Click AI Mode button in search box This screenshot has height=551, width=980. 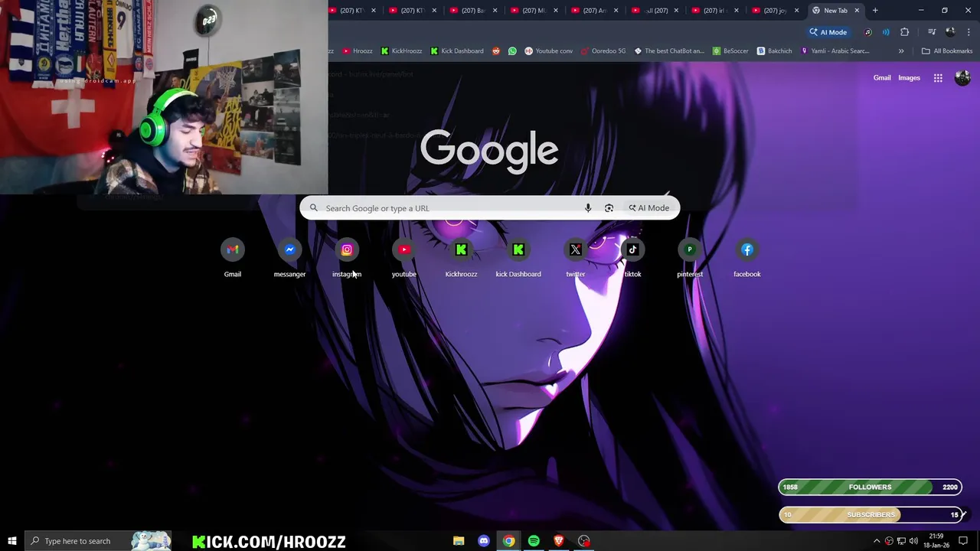coord(648,208)
